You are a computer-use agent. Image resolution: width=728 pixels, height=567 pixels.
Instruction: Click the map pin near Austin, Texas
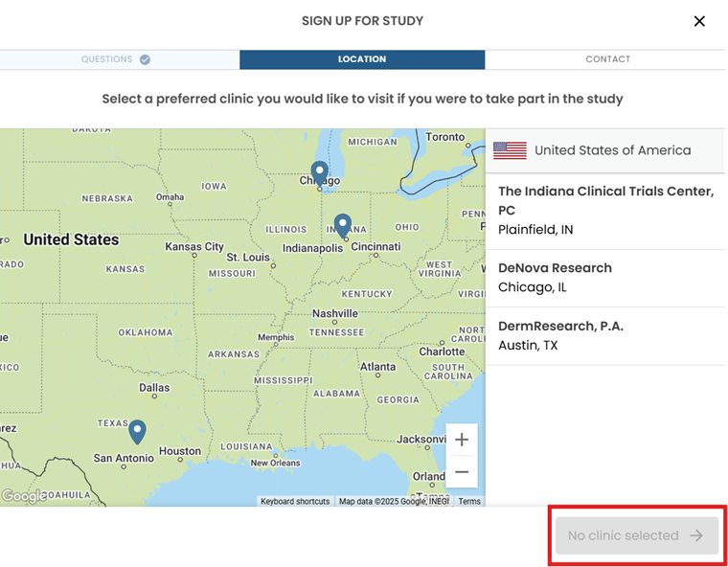(137, 432)
